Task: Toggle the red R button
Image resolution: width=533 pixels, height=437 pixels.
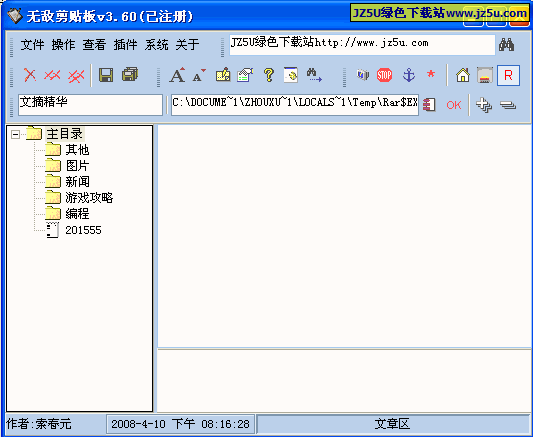Action: click(508, 75)
